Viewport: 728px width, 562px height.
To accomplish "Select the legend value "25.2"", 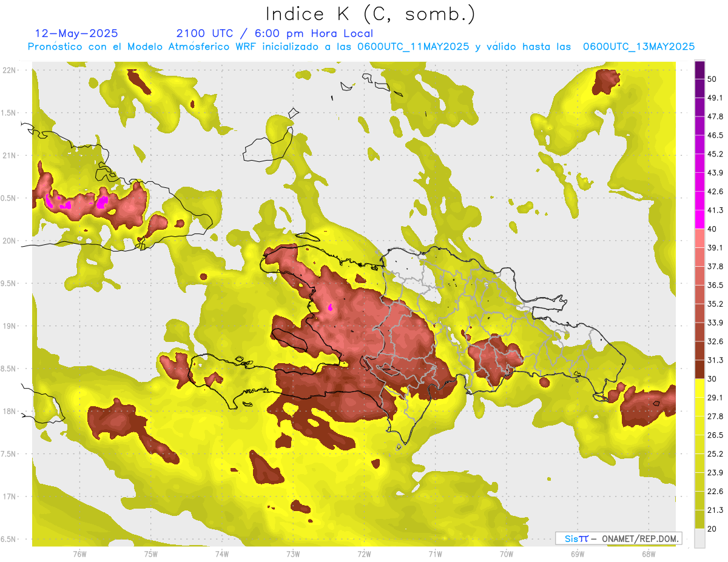I will click(x=715, y=454).
